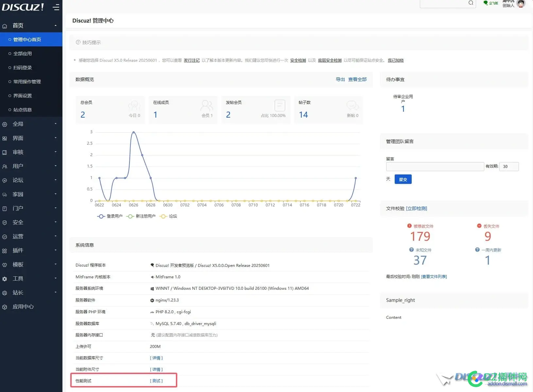
Task: Select the 模板 template icon
Action: pyautogui.click(x=4, y=264)
